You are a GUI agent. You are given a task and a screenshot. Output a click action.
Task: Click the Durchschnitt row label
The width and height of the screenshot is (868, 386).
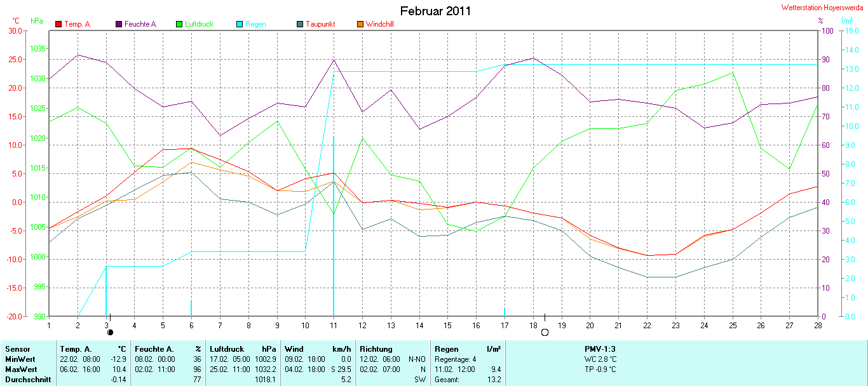[27, 380]
